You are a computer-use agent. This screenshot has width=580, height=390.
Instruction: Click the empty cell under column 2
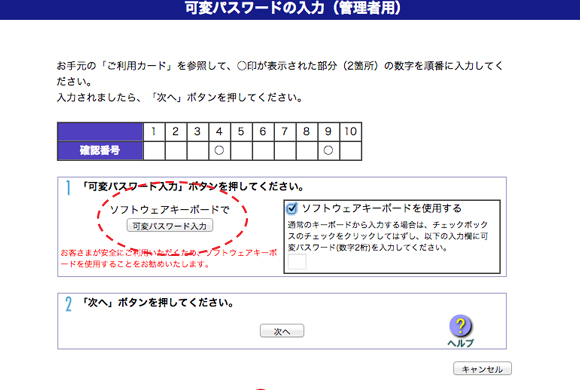point(176,151)
